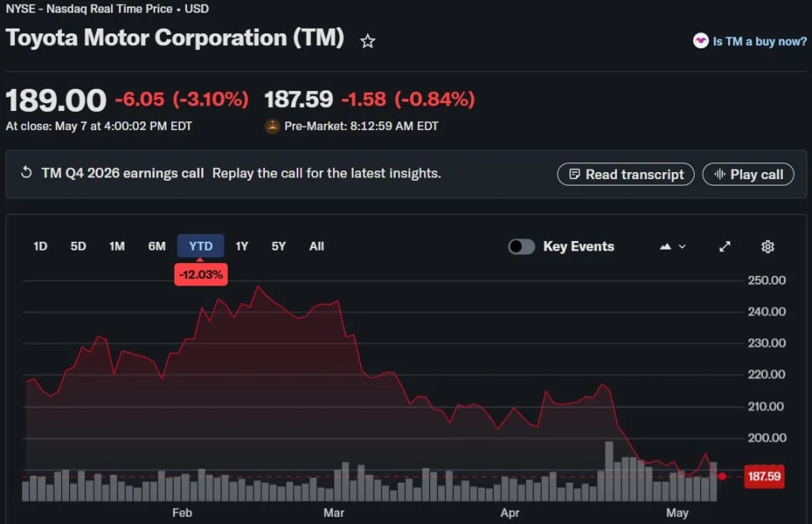Select the 1M time range
812x524 pixels.
coord(117,246)
